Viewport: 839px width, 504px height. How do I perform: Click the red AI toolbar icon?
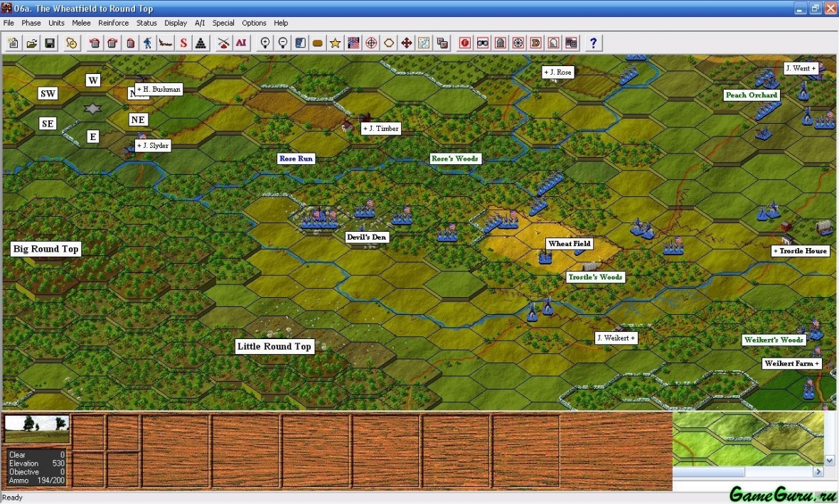241,43
